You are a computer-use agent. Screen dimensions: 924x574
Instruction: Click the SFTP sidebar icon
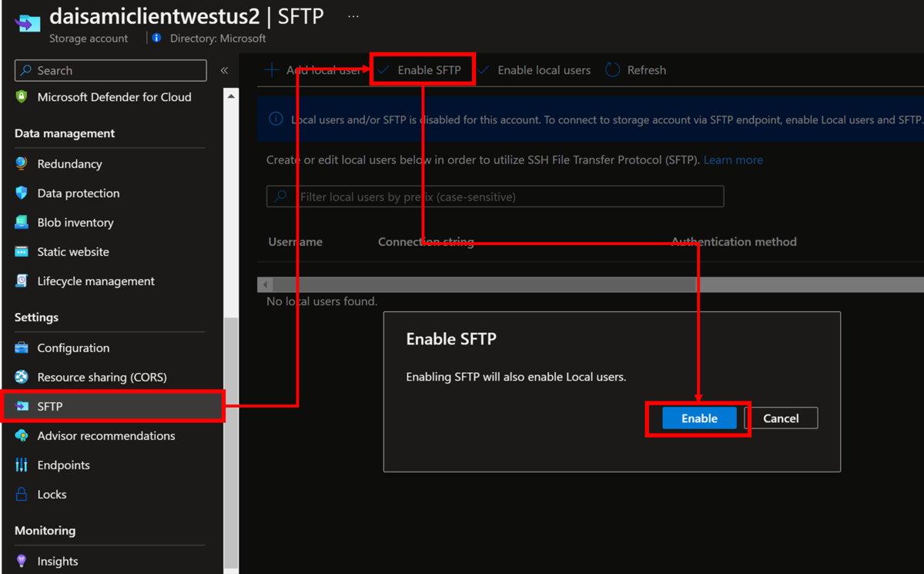pyautogui.click(x=22, y=406)
